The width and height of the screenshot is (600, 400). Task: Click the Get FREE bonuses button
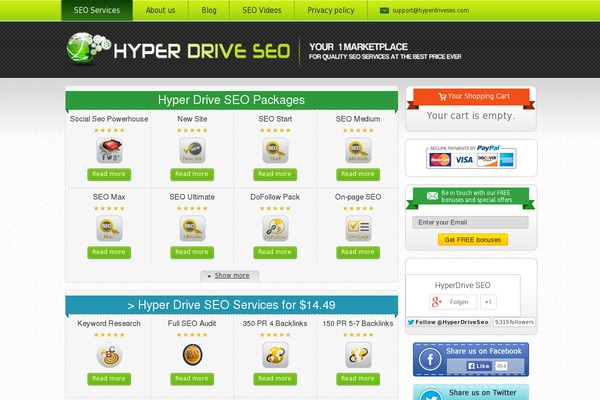pos(473,240)
